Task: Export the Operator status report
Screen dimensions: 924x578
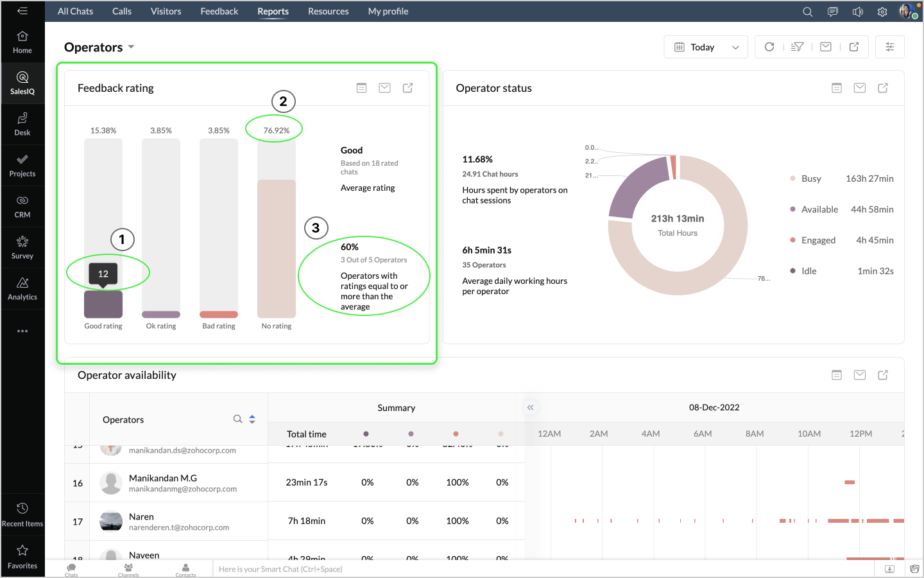Action: (883, 88)
